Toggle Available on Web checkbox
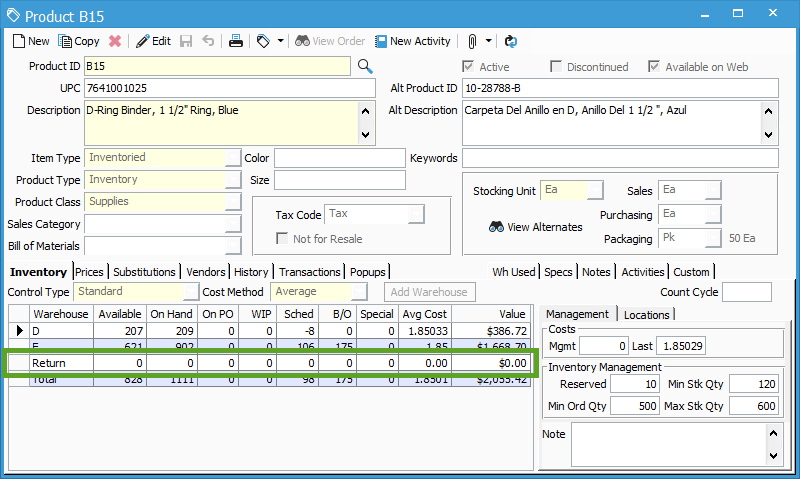This screenshot has width=800, height=479. tap(654, 67)
